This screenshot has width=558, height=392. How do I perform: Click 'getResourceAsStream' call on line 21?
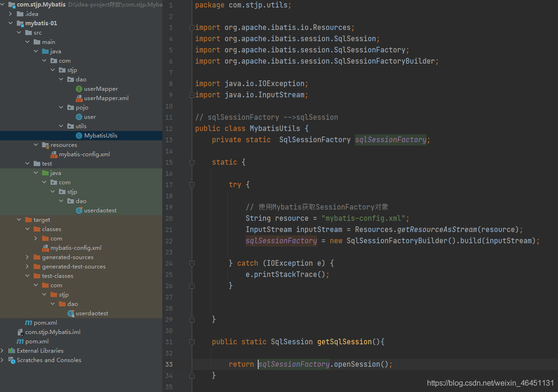437,230
